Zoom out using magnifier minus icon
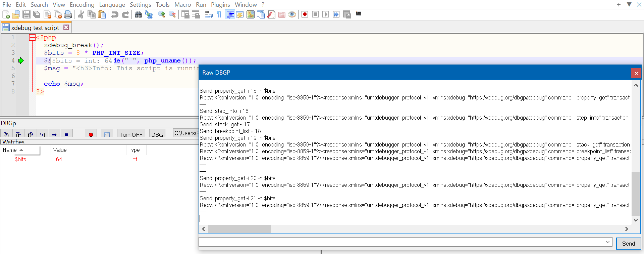 pos(172,14)
